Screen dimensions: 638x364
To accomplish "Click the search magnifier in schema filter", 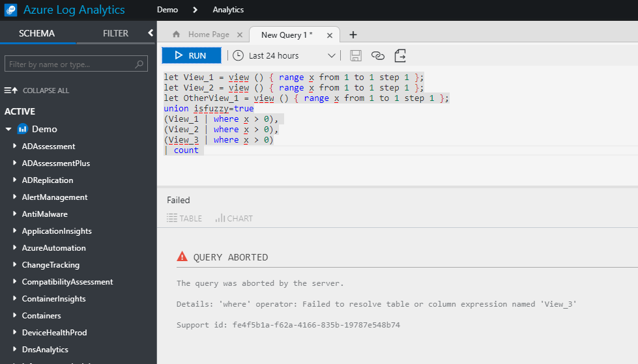I will tap(139, 64).
